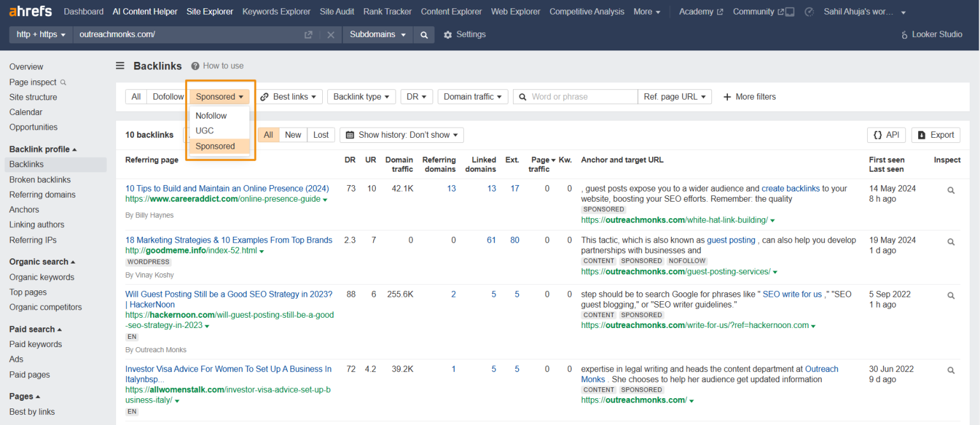Select Nofollow in the dropdown list
980x425 pixels.
pos(220,116)
